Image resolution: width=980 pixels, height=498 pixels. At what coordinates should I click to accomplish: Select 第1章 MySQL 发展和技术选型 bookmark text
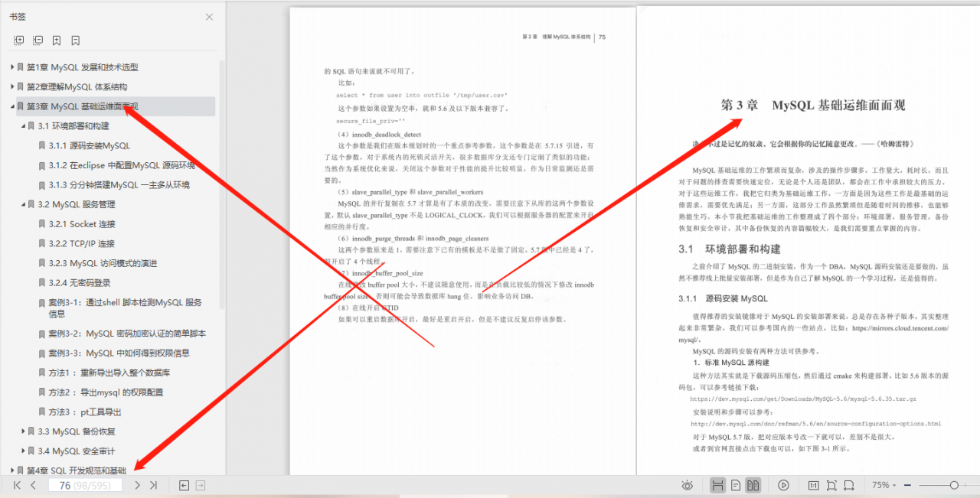83,67
